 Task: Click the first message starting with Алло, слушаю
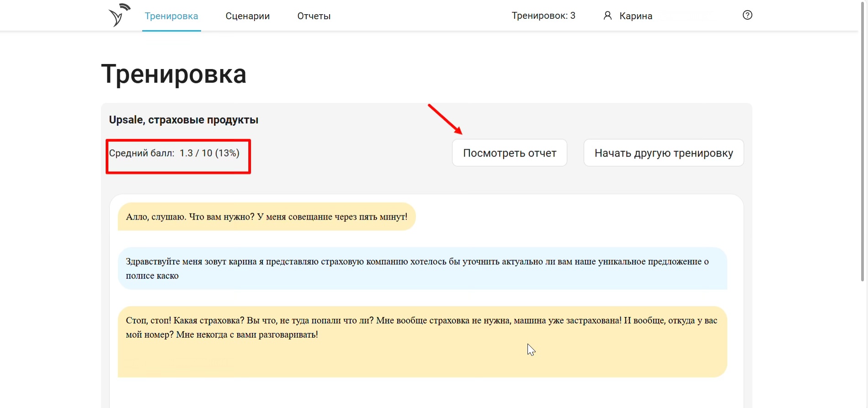[266, 217]
